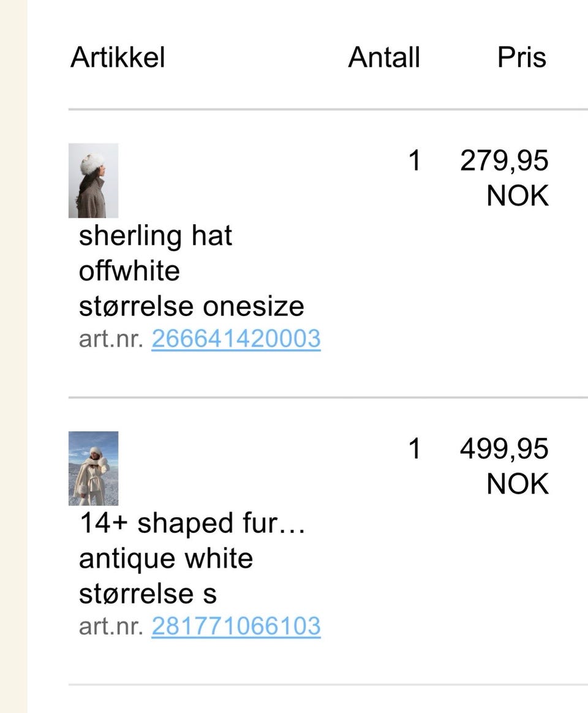Click the 279,95 NOK price
Viewport: 588px width, 713px height.
(x=504, y=178)
